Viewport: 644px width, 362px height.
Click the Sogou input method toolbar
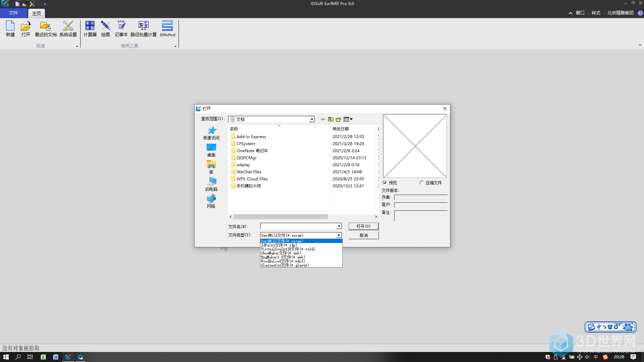coord(610,327)
